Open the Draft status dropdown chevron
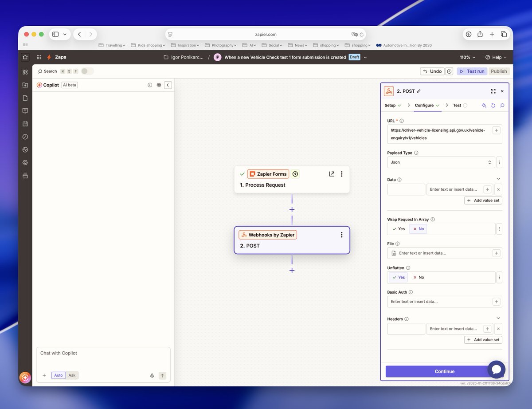532x409 pixels. click(365, 57)
